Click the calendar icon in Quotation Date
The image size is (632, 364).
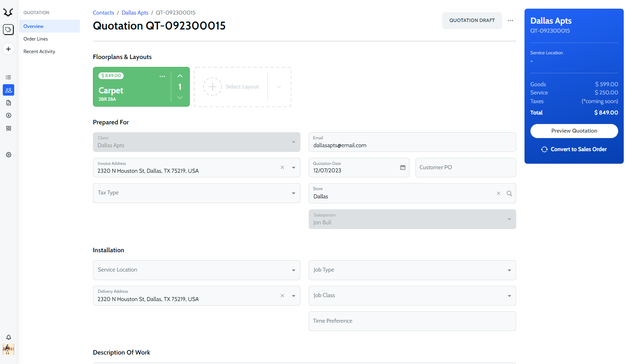(403, 168)
